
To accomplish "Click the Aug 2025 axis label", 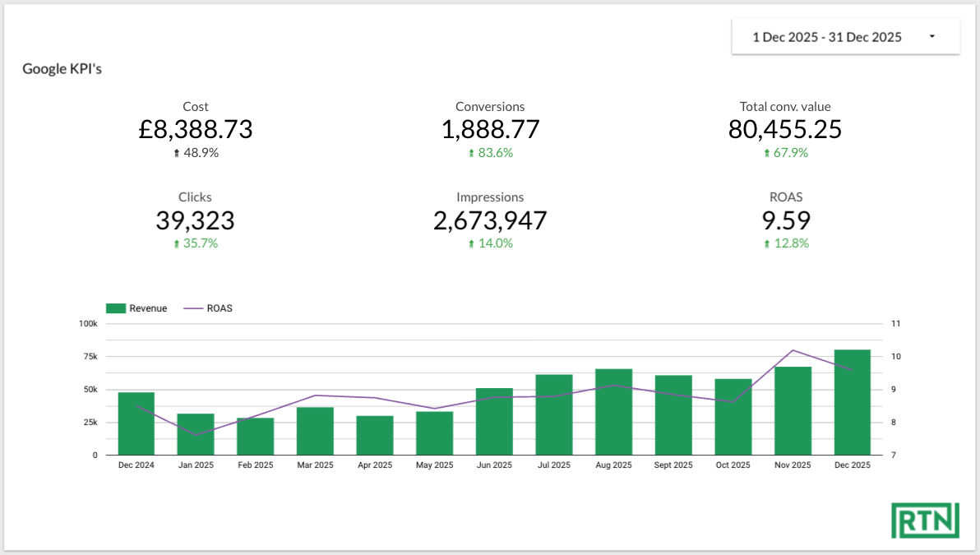I will click(613, 465).
